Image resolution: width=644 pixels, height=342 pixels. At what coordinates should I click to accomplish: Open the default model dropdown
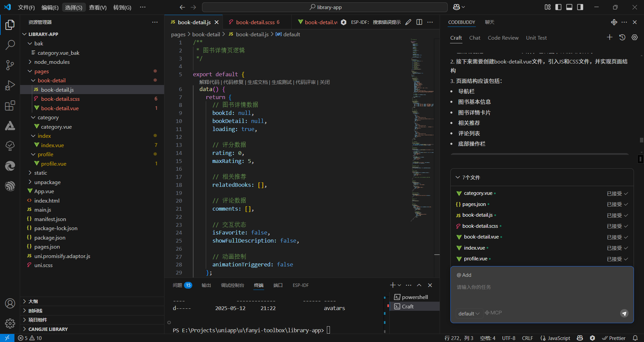pos(469,313)
